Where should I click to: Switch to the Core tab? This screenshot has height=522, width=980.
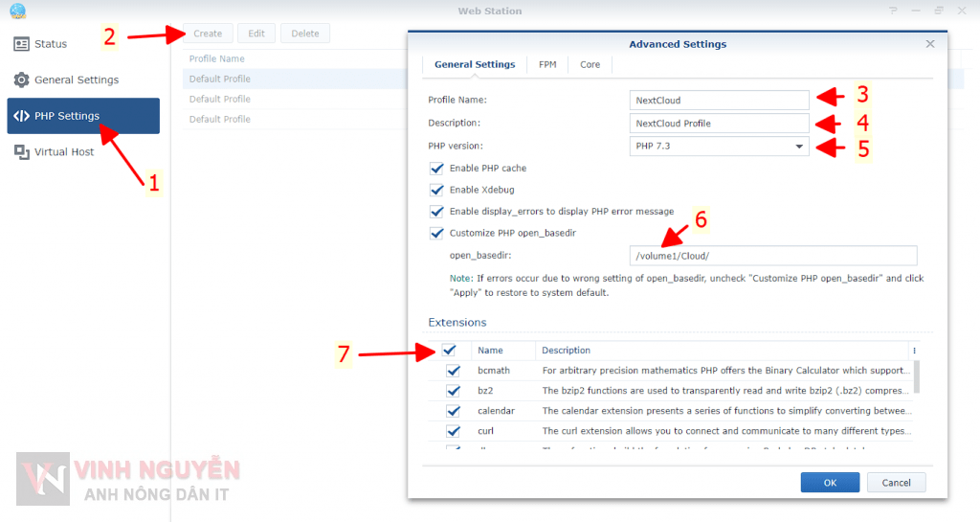point(590,65)
